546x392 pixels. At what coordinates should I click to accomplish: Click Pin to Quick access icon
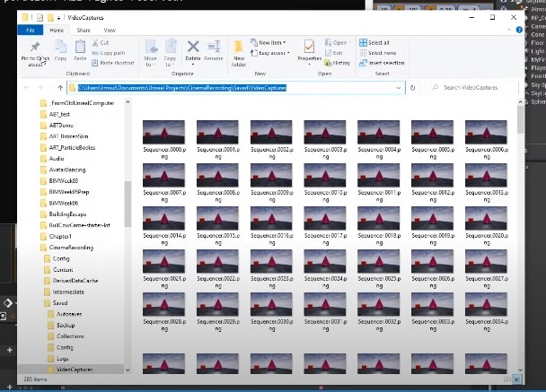pos(35,47)
